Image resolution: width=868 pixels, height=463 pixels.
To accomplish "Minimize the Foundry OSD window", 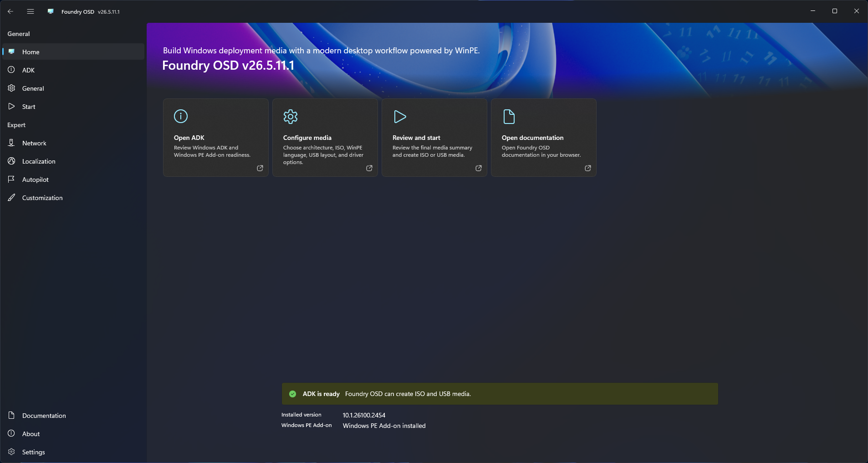I will tap(813, 11).
